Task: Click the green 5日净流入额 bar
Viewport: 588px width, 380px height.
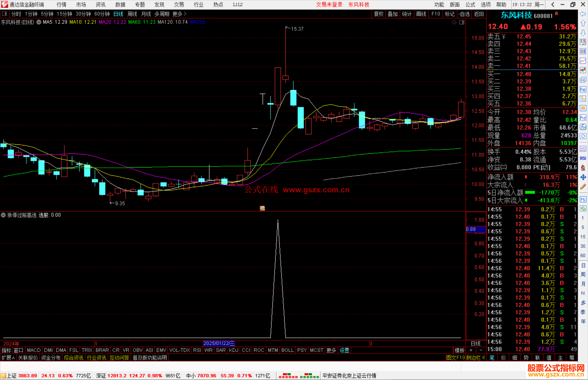Action: (x=530, y=193)
